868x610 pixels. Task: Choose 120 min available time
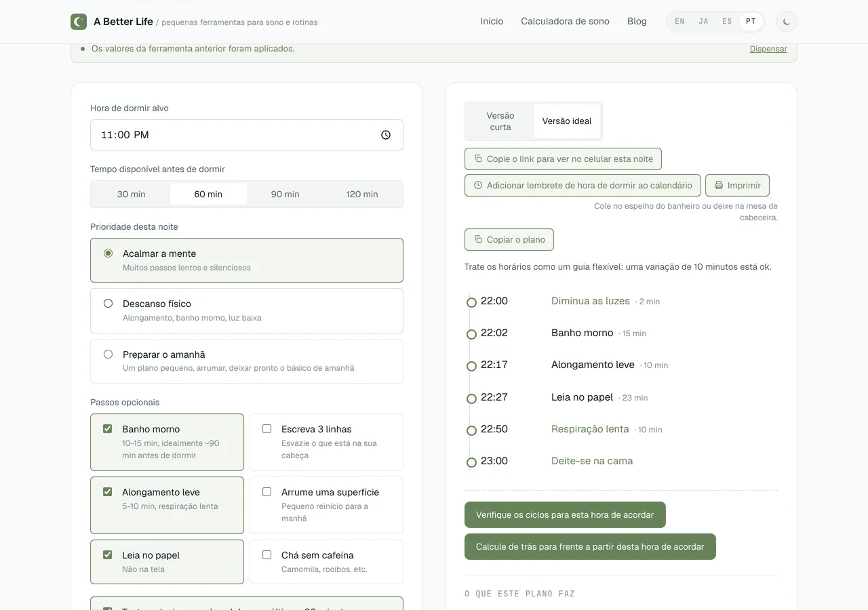point(362,194)
